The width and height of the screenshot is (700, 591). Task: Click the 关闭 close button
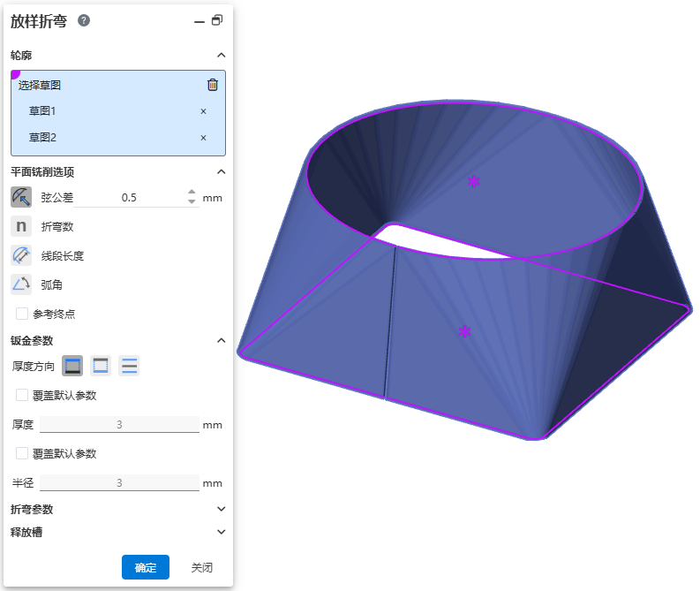(x=202, y=567)
